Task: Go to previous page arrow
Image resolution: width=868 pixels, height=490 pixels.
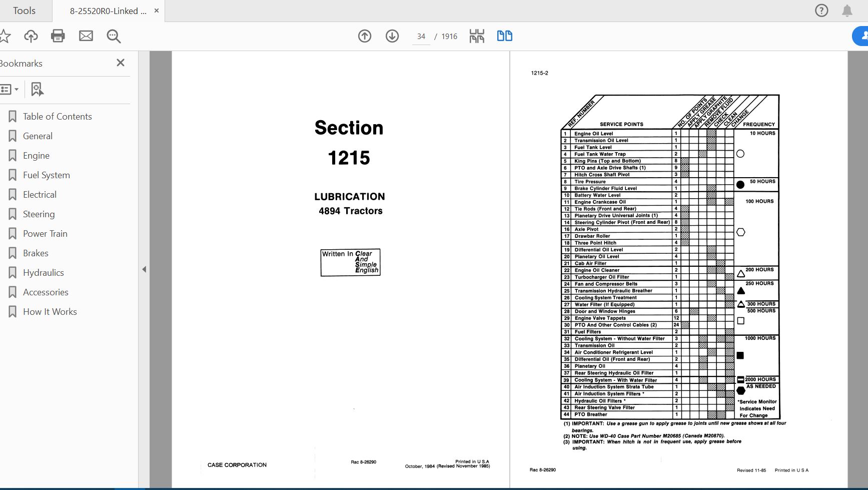Action: click(x=365, y=36)
